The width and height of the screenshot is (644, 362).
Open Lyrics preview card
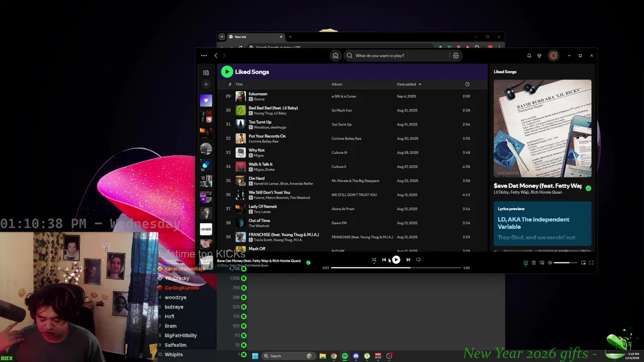coord(542,224)
